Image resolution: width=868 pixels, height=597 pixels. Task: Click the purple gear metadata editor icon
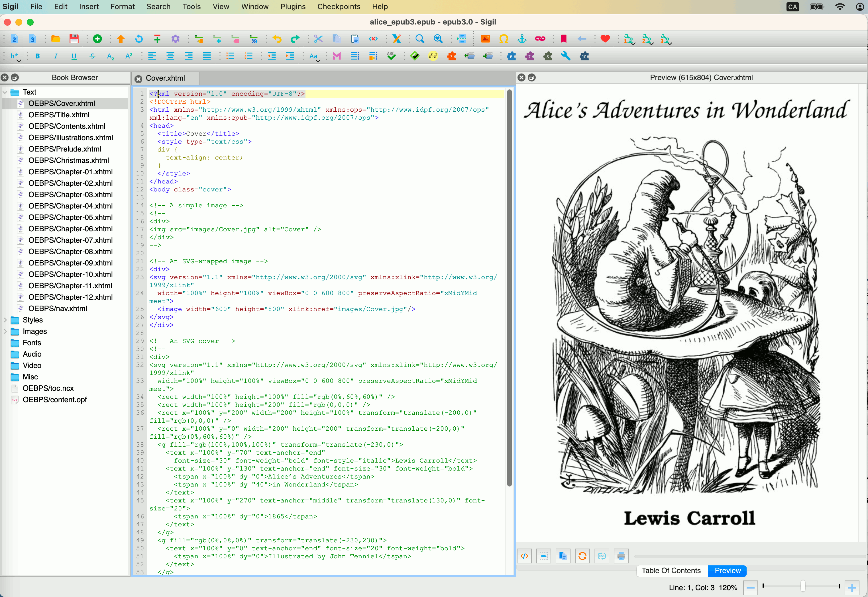coord(176,39)
